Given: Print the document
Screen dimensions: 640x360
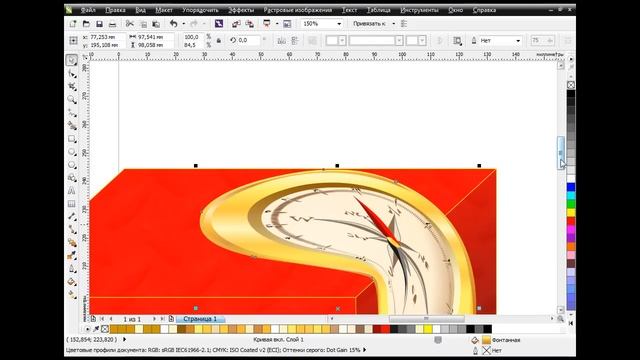Looking at the screenshot, I should point(112,24).
